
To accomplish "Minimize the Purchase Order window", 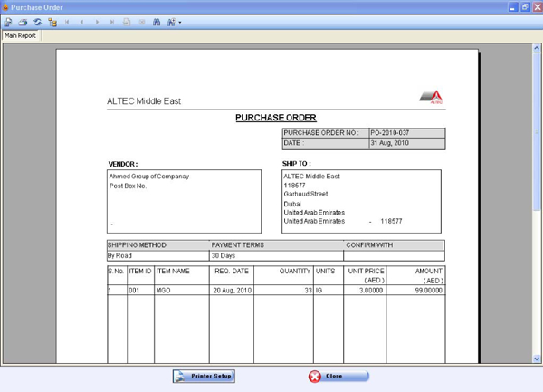I will pyautogui.click(x=512, y=7).
